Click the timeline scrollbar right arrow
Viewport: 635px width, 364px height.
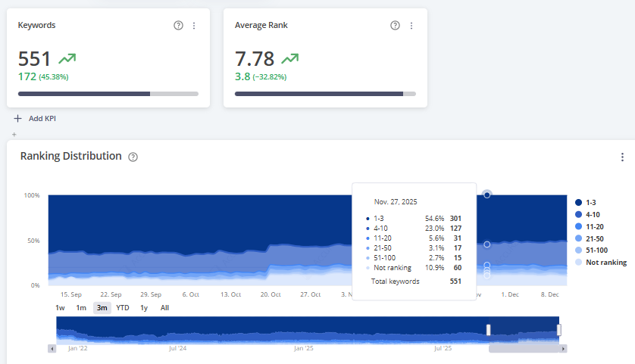pos(562,349)
